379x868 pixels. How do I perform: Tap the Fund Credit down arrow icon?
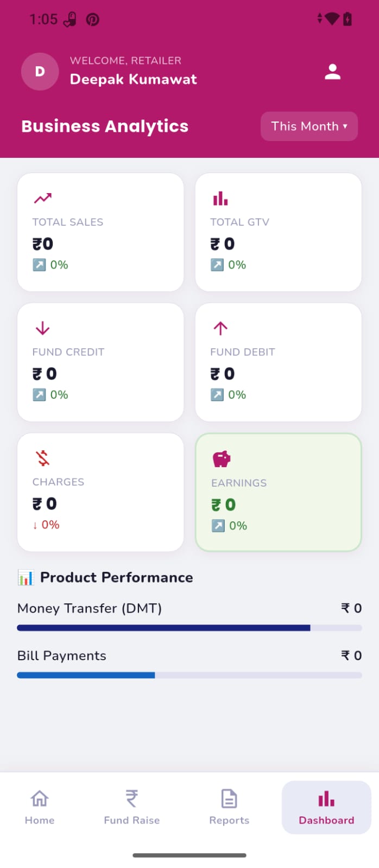pos(42,328)
